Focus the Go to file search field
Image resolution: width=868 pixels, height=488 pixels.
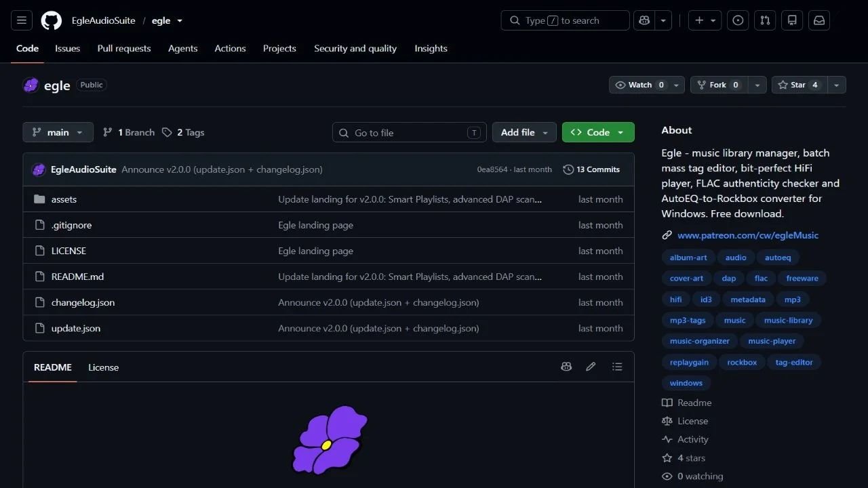[410, 132]
